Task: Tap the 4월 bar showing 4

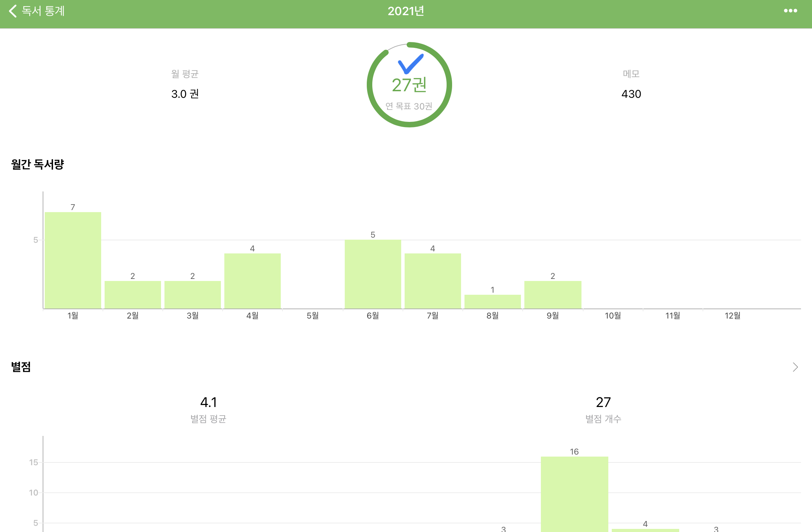Action: click(x=253, y=281)
